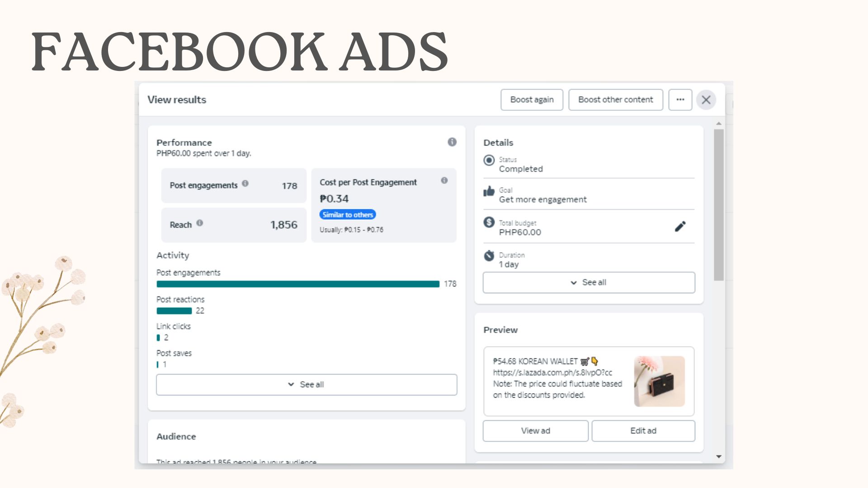Click the thumbs-up Goal icon

coord(489,191)
